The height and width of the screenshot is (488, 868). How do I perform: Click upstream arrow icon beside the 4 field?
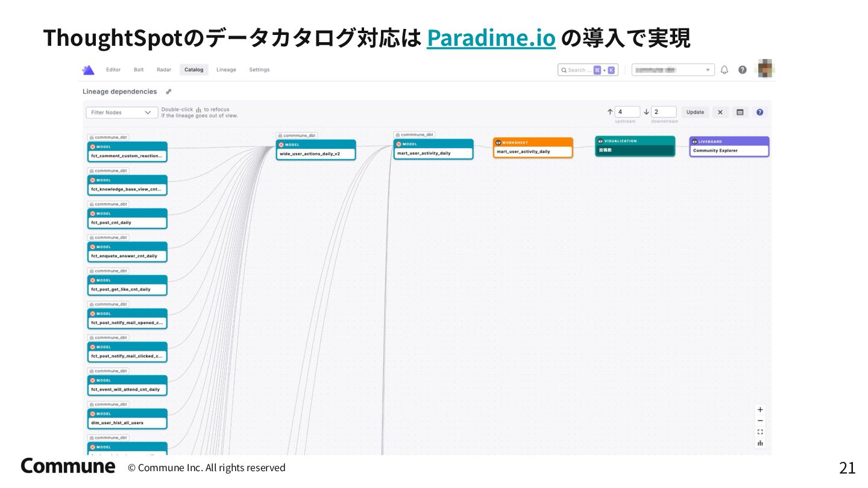[610, 112]
